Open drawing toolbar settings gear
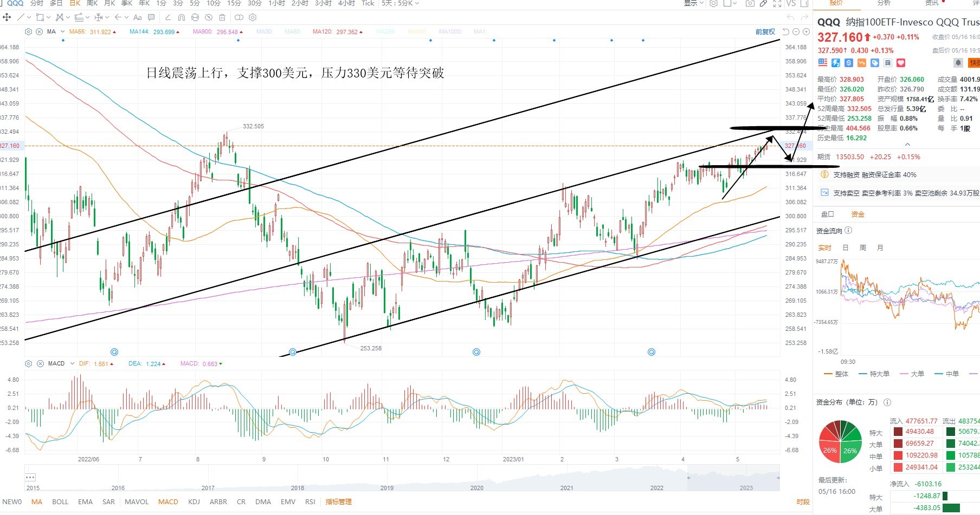The image size is (980, 515). 253,17
